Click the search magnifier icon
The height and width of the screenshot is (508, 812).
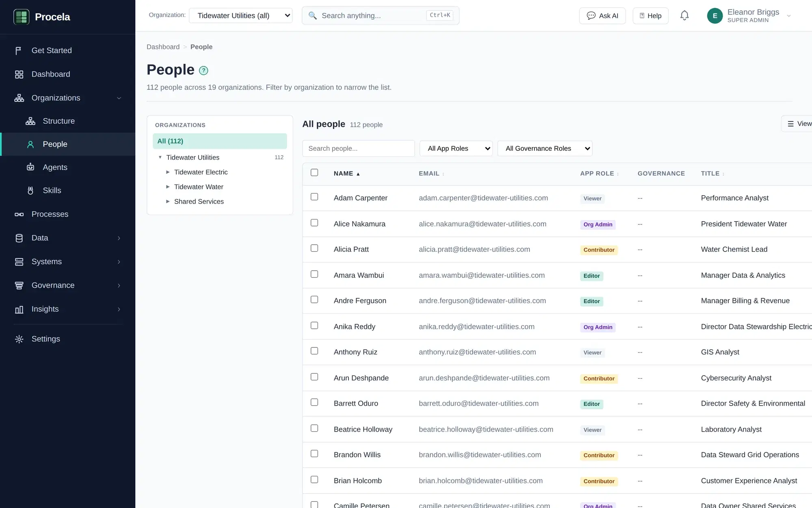(312, 15)
